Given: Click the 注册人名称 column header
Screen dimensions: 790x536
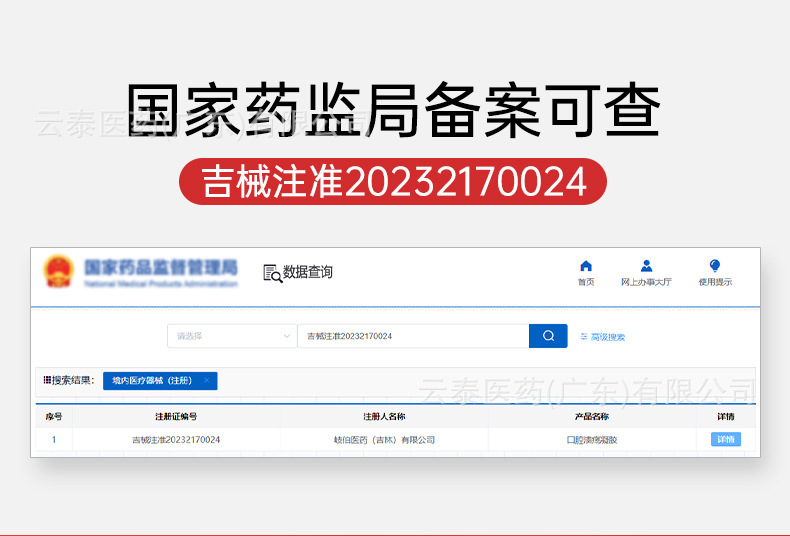Looking at the screenshot, I should [x=384, y=417].
